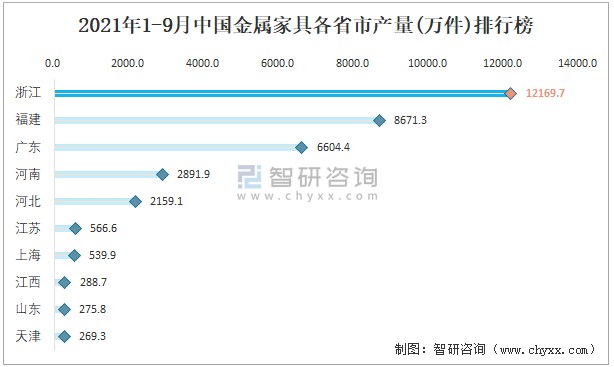Click the 浙江 highlighted blue bar
This screenshot has width=614, height=367.
pyautogui.click(x=282, y=93)
